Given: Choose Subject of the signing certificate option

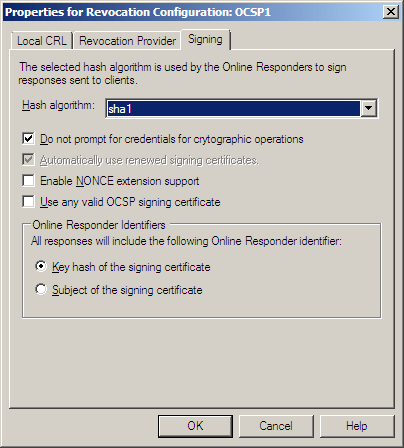Looking at the screenshot, I should (41, 289).
